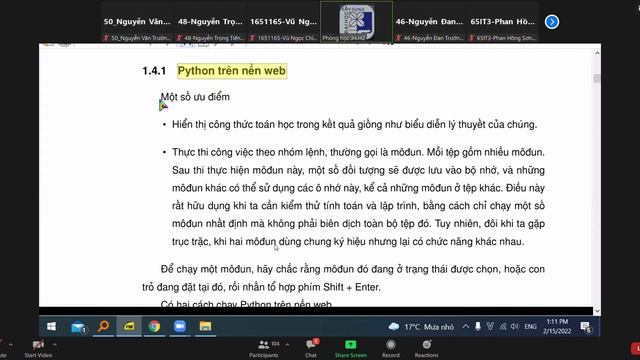The height and width of the screenshot is (360, 640).
Task: Open the network tray icon
Action: click(503, 327)
